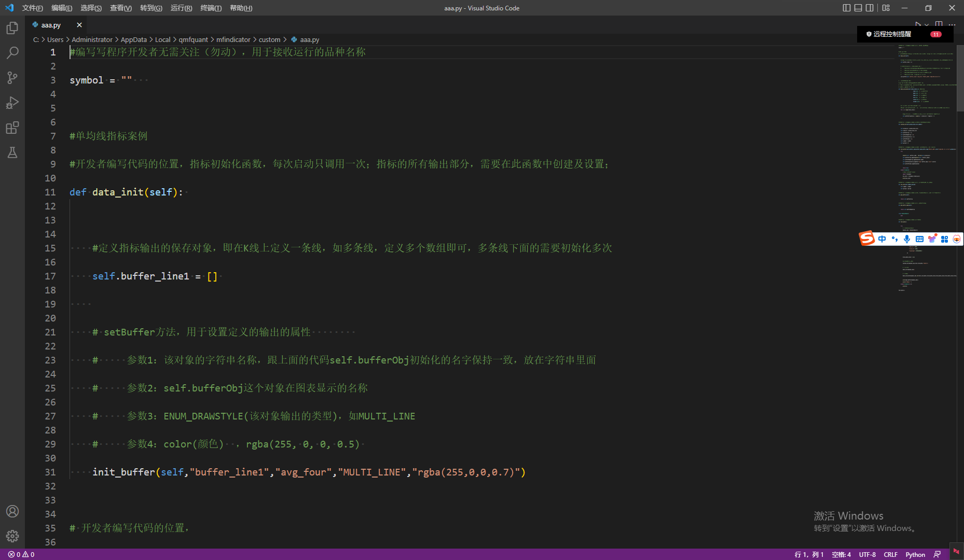
Task: Click custom in the breadcrumb path
Action: point(270,39)
